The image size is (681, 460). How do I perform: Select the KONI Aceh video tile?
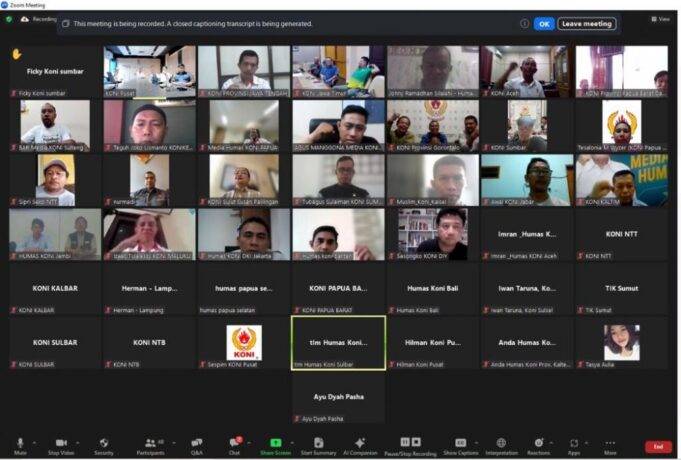[527, 71]
